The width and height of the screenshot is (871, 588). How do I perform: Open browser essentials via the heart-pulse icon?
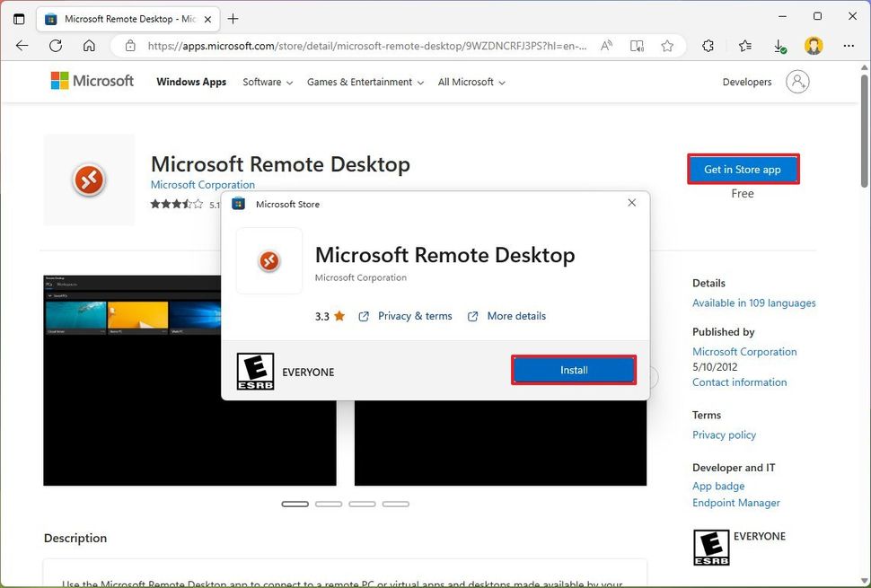tap(708, 45)
